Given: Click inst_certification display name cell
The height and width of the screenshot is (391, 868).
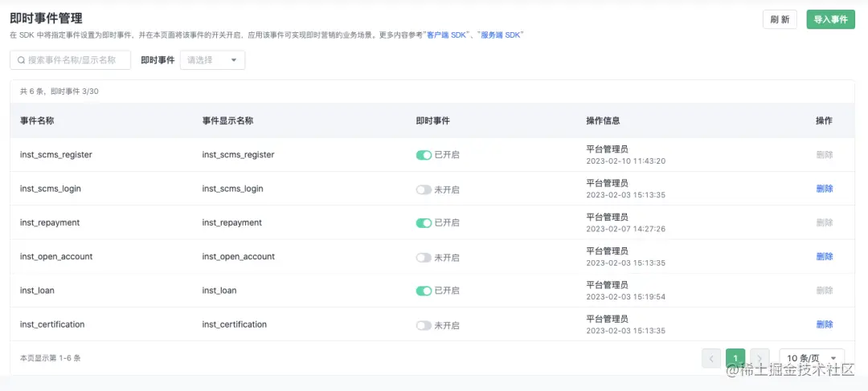Looking at the screenshot, I should point(235,324).
